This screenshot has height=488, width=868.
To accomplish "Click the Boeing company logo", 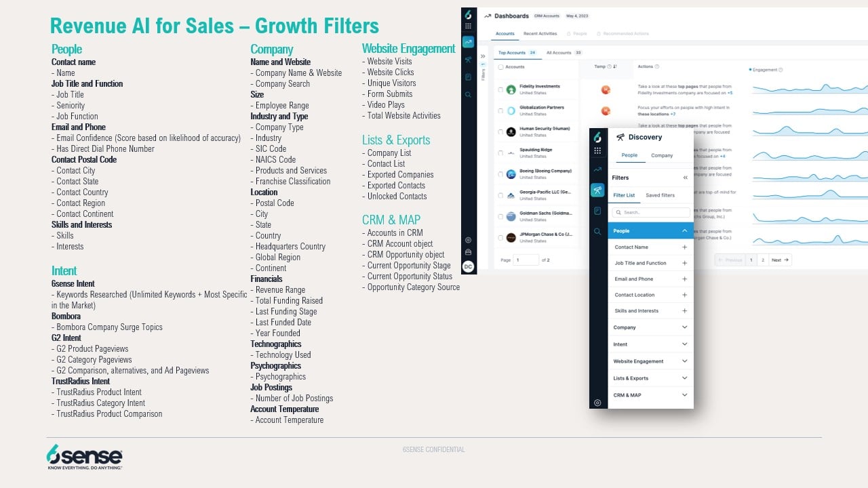I will 511,174.
